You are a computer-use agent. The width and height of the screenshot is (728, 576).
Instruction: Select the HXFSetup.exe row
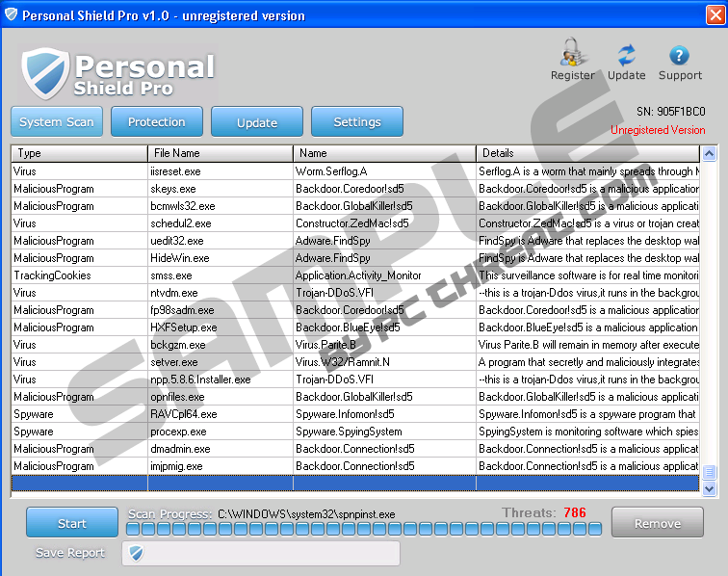pos(355,327)
